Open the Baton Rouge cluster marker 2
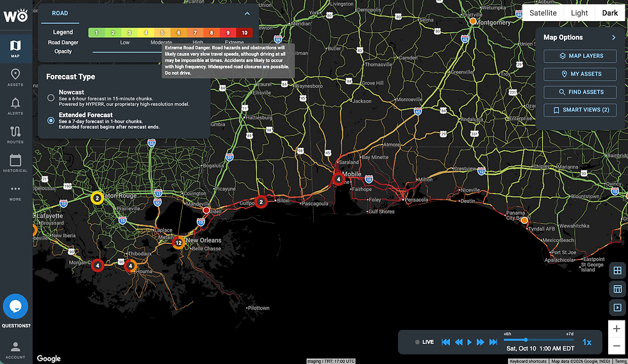 (97, 198)
